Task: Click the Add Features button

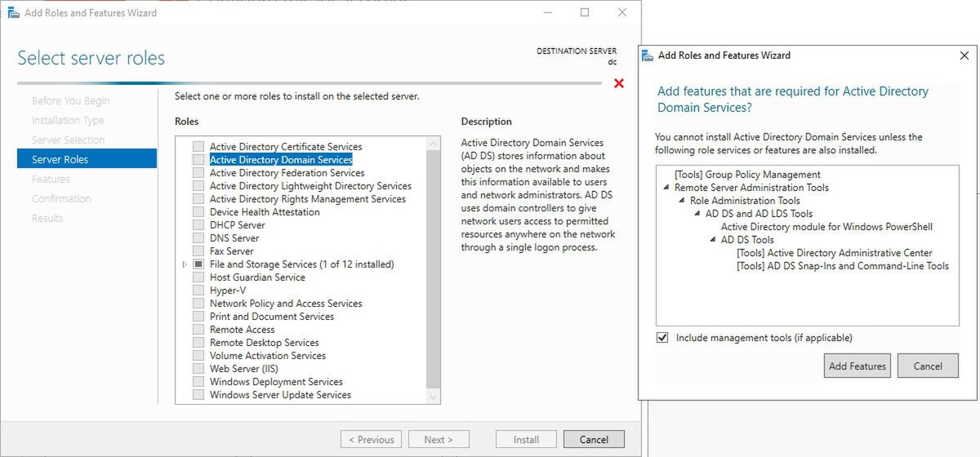Action: 857,366
